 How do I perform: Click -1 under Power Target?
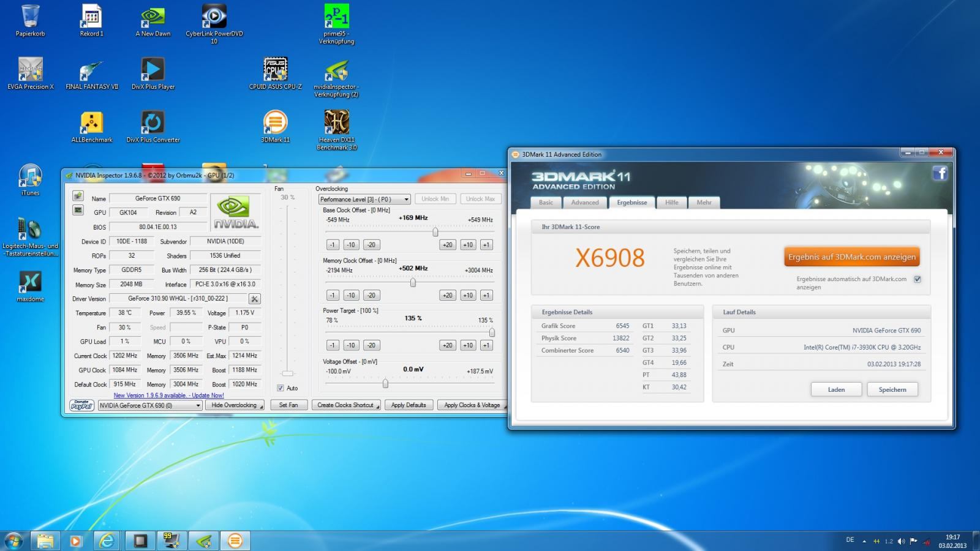[x=332, y=345]
